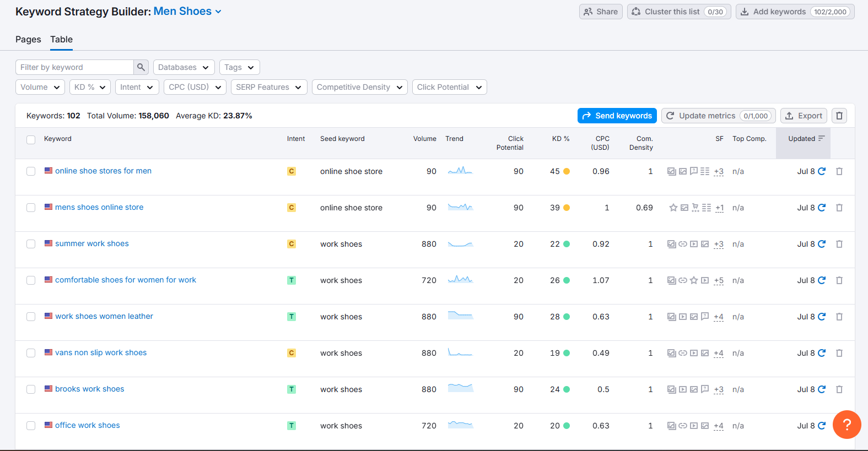Click the search magnifier icon in keyword filter

click(x=141, y=67)
